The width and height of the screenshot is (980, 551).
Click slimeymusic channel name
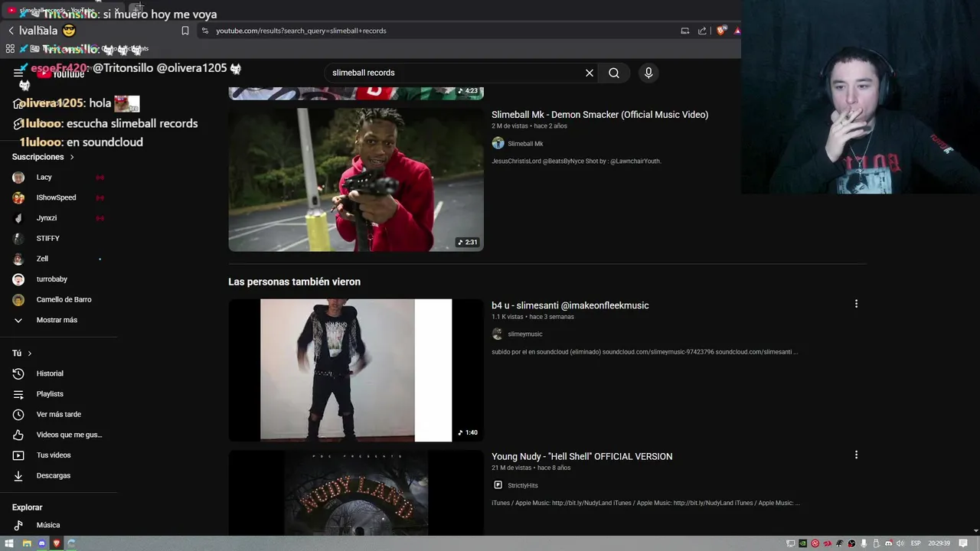coord(524,334)
